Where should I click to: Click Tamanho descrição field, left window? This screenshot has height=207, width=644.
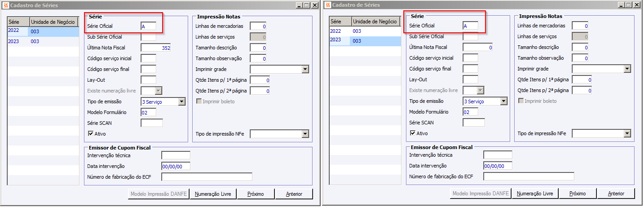(x=258, y=48)
